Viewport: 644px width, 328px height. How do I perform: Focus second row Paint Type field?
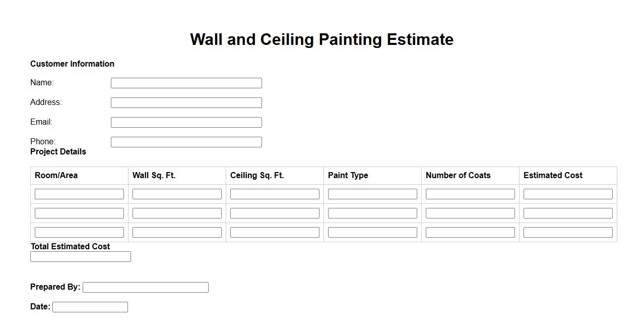coord(372,213)
